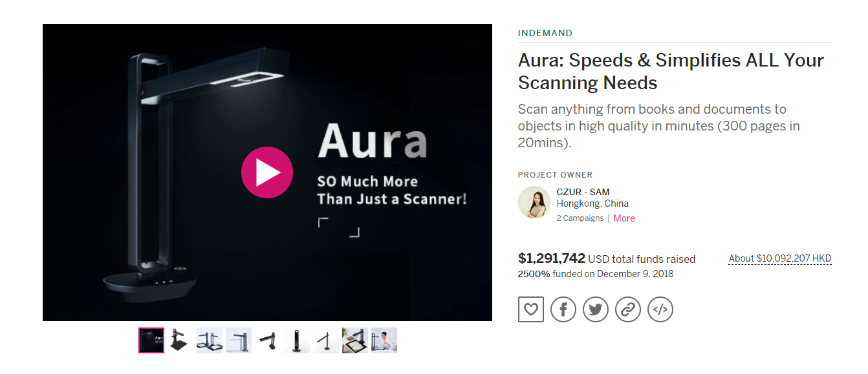Copy campaign link with chain icon

(x=628, y=309)
